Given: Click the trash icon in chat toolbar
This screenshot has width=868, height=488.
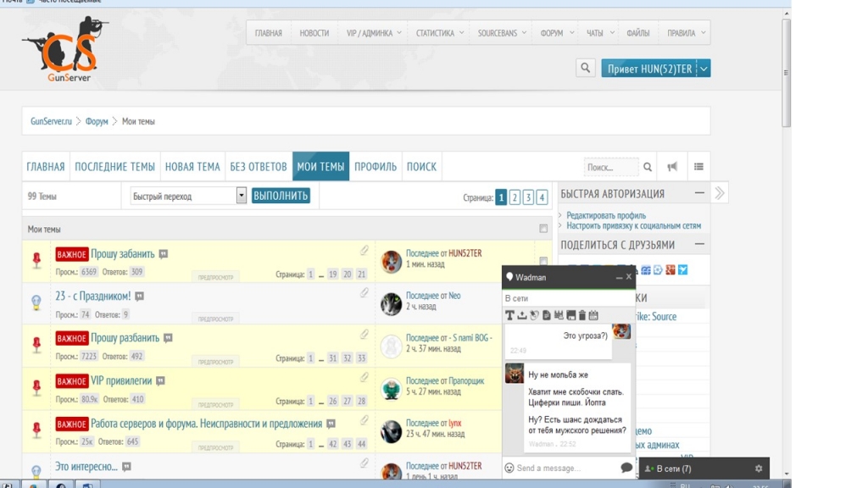Looking at the screenshot, I should pos(582,315).
